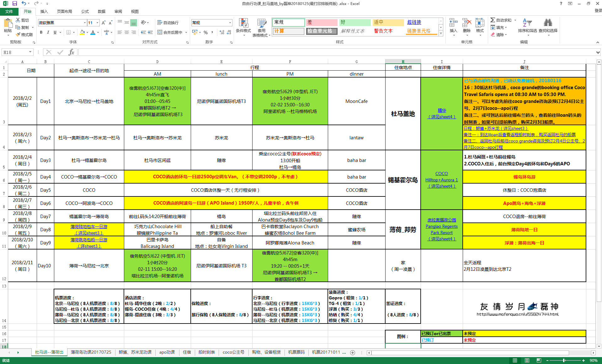
Task: Switch to page layout view in status bar
Action: [x=527, y=360]
